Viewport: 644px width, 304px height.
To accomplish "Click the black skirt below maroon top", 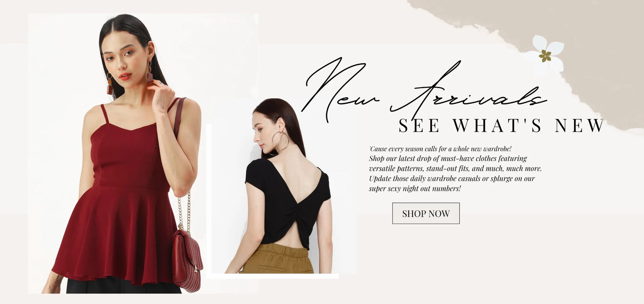I will 124,286.
